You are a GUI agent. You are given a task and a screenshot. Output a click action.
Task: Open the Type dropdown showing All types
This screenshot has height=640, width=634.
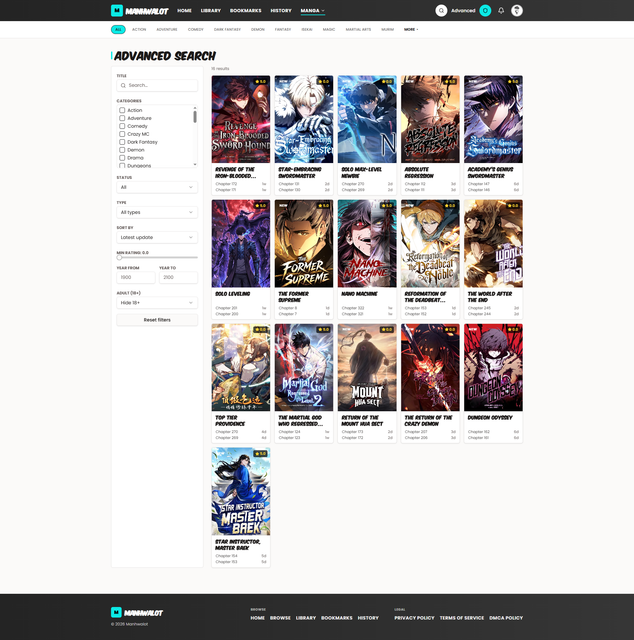coord(157,212)
